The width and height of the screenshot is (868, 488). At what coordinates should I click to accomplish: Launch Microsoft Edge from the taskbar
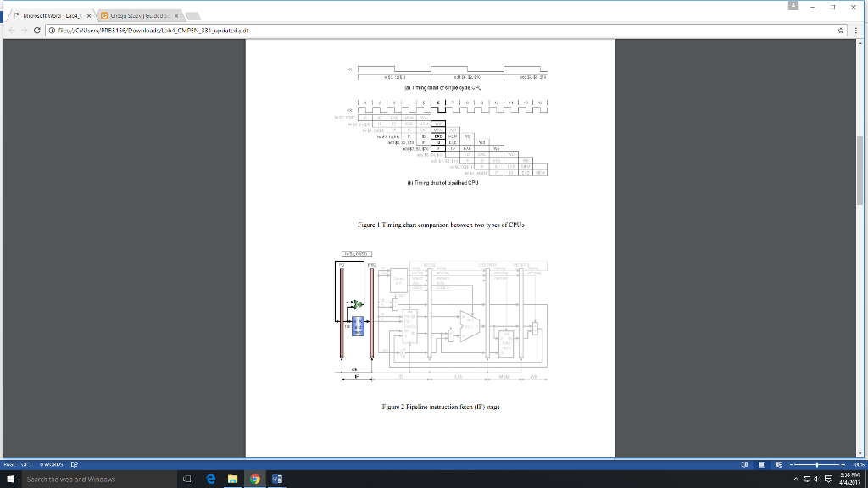coord(211,479)
